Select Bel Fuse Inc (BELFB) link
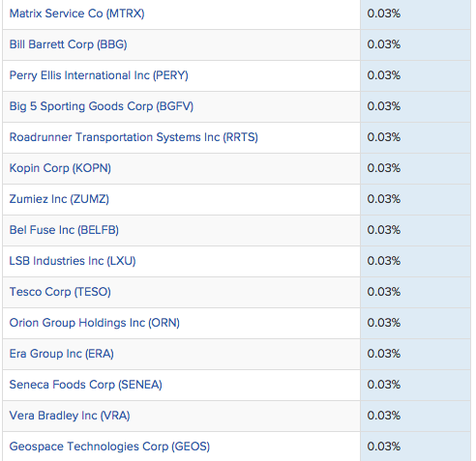 [x=64, y=230]
